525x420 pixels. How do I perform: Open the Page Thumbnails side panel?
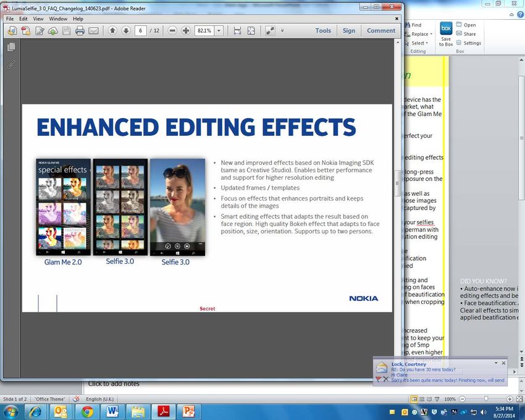click(11, 47)
